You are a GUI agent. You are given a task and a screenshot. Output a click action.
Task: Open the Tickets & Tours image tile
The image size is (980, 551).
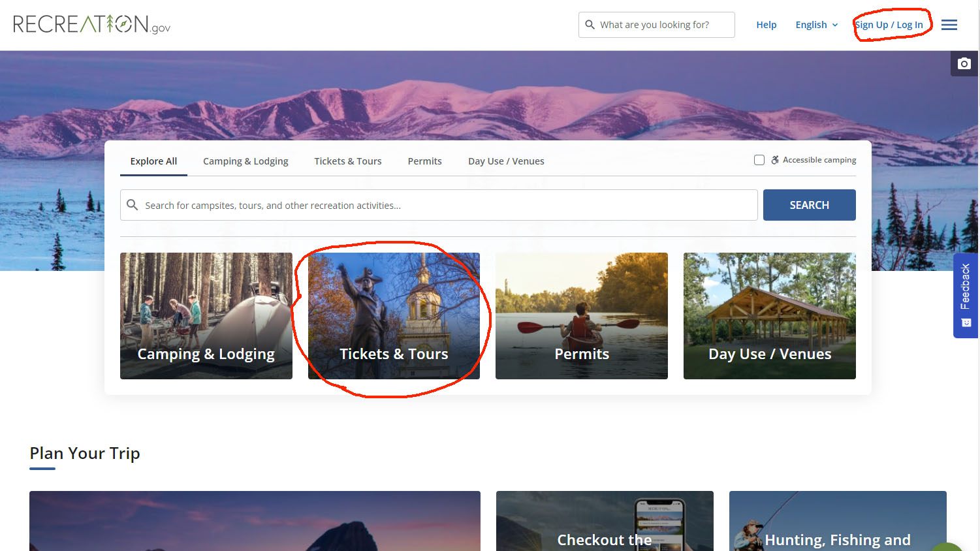coord(394,316)
